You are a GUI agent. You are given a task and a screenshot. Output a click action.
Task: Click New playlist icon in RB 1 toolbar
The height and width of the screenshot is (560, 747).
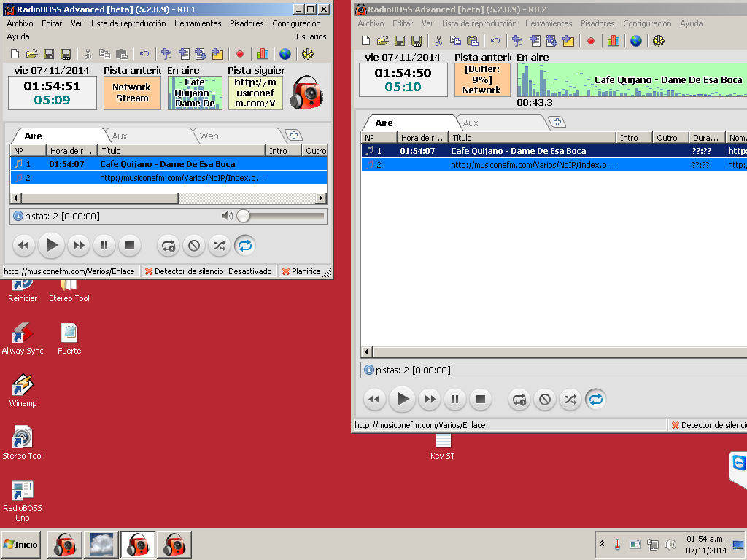pyautogui.click(x=15, y=54)
